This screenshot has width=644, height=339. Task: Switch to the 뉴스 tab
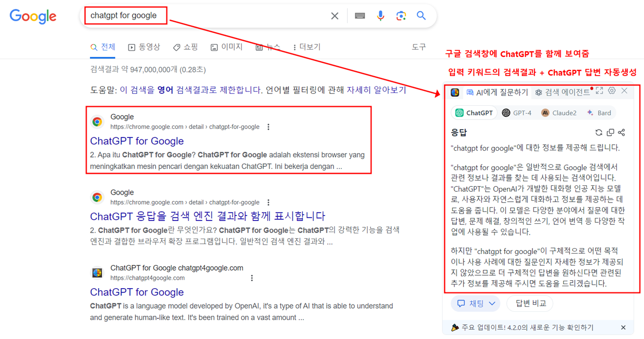[x=268, y=47]
